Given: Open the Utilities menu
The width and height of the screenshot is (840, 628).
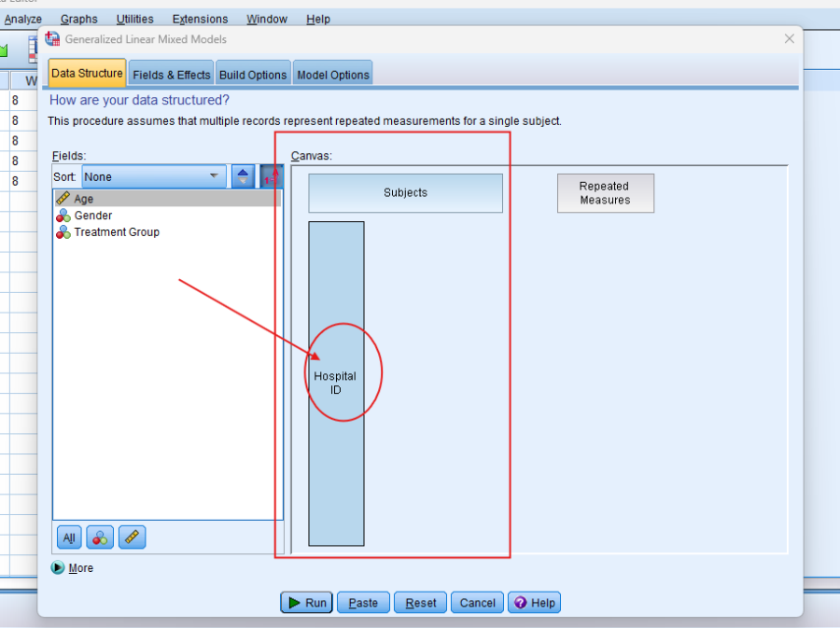Looking at the screenshot, I should [x=135, y=19].
